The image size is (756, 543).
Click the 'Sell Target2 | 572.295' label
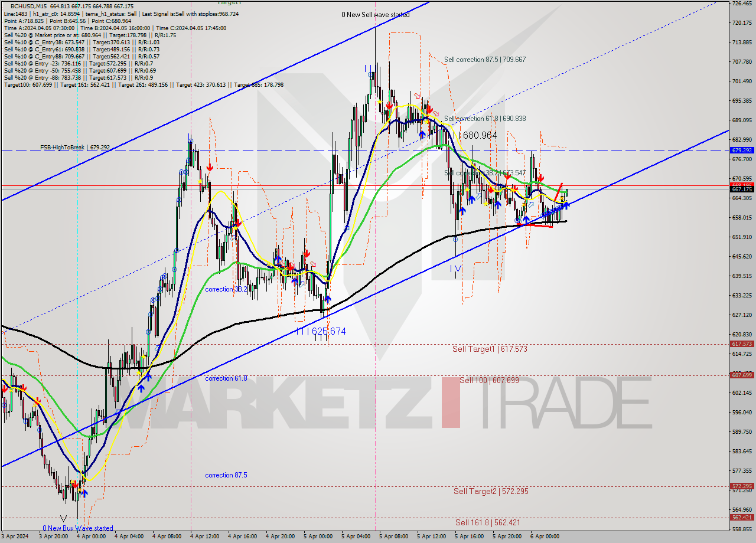point(491,491)
